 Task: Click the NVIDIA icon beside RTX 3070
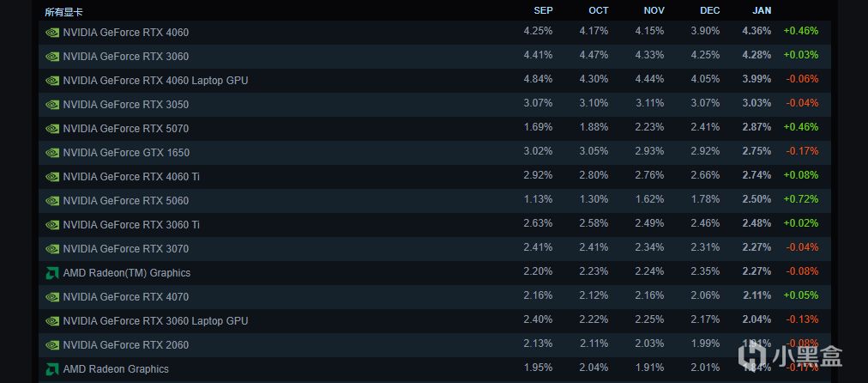pos(52,249)
